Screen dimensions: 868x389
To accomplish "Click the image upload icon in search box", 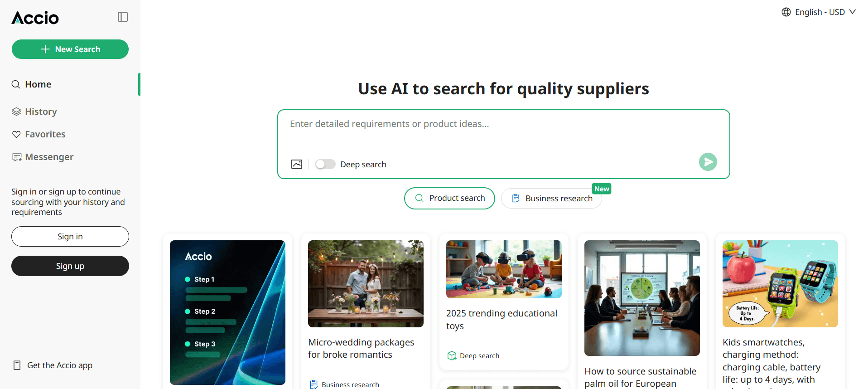I will (297, 164).
